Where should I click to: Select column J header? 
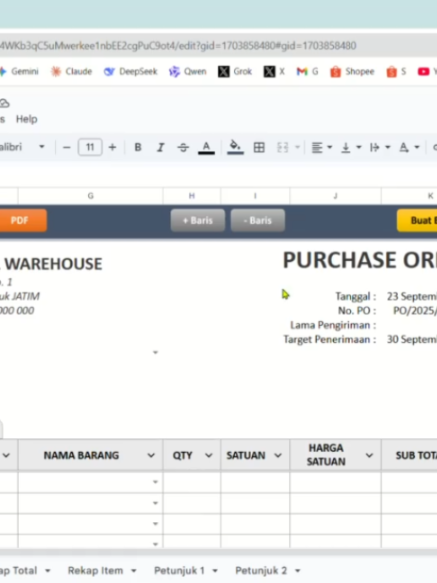[x=335, y=196]
